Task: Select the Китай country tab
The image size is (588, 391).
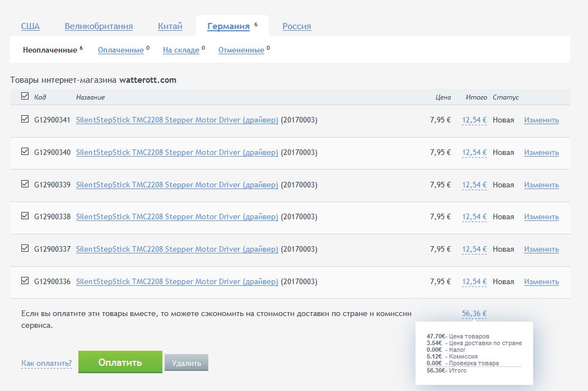Action: (170, 26)
